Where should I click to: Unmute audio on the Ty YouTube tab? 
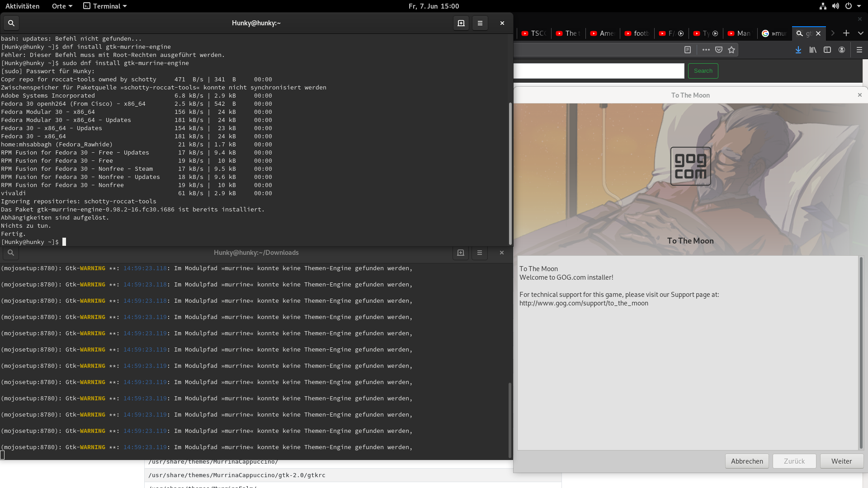715,33
